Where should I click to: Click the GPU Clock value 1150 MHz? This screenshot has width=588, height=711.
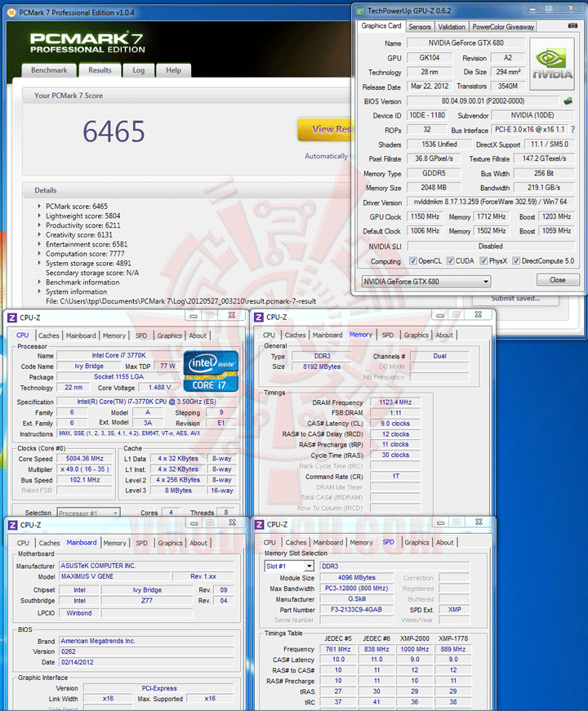425,217
